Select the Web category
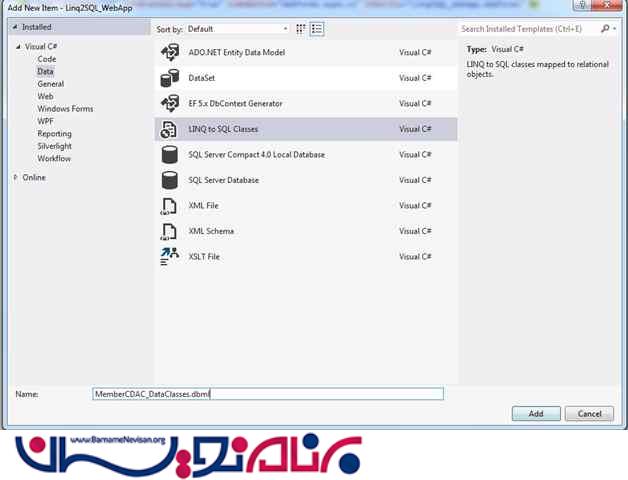628x480 pixels. point(46,96)
